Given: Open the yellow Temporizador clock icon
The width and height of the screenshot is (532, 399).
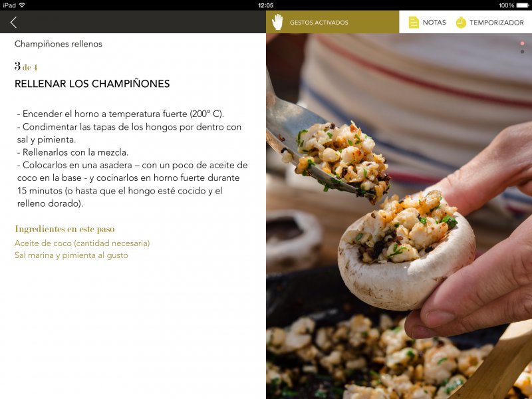Looking at the screenshot, I should 461,23.
